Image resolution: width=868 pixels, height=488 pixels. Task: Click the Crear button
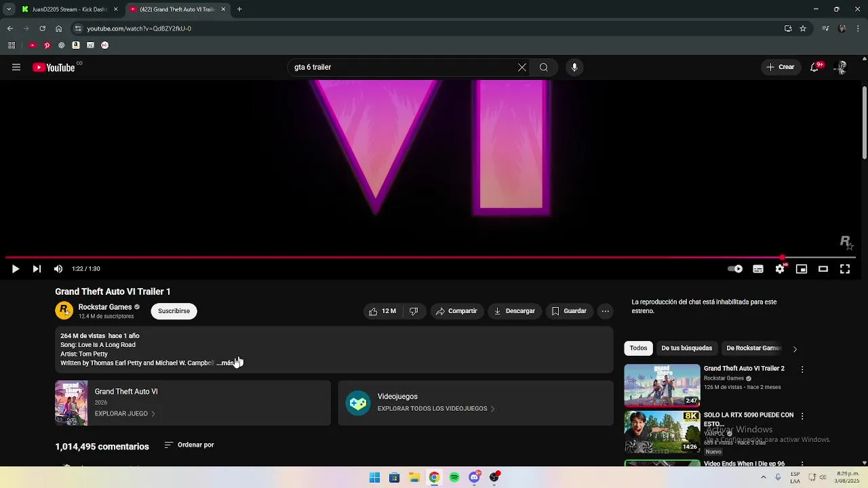781,67
